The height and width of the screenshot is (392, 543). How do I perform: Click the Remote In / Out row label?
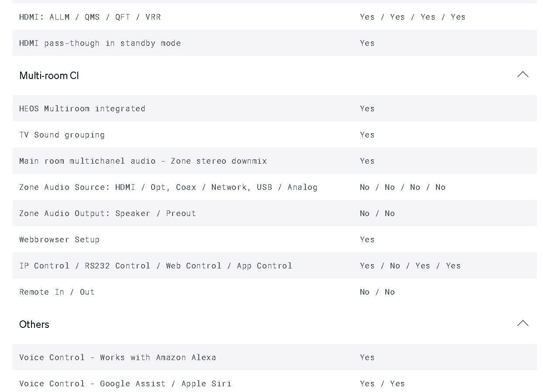pyautogui.click(x=57, y=292)
